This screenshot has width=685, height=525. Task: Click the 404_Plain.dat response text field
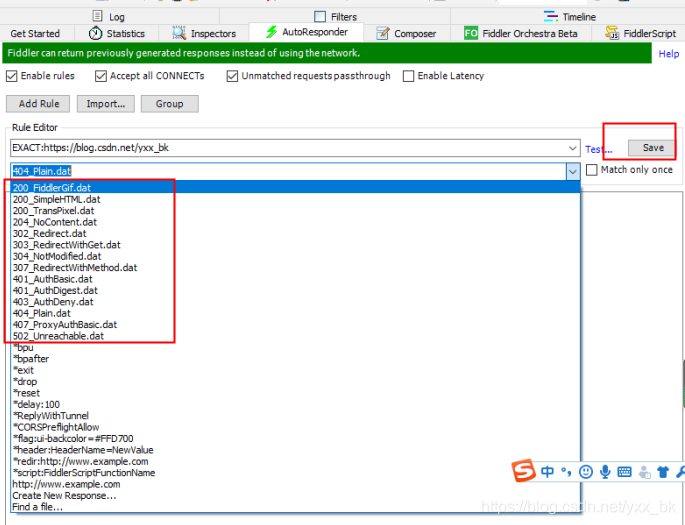[x=288, y=171]
